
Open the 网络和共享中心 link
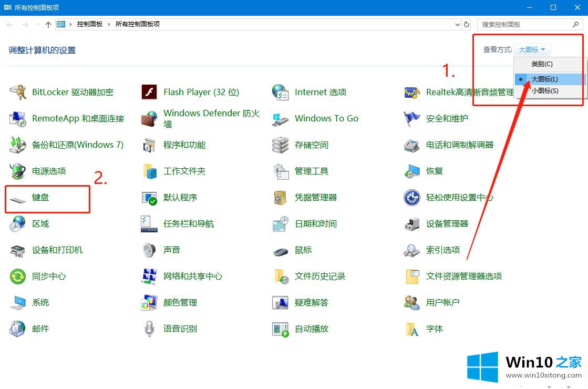coord(193,277)
